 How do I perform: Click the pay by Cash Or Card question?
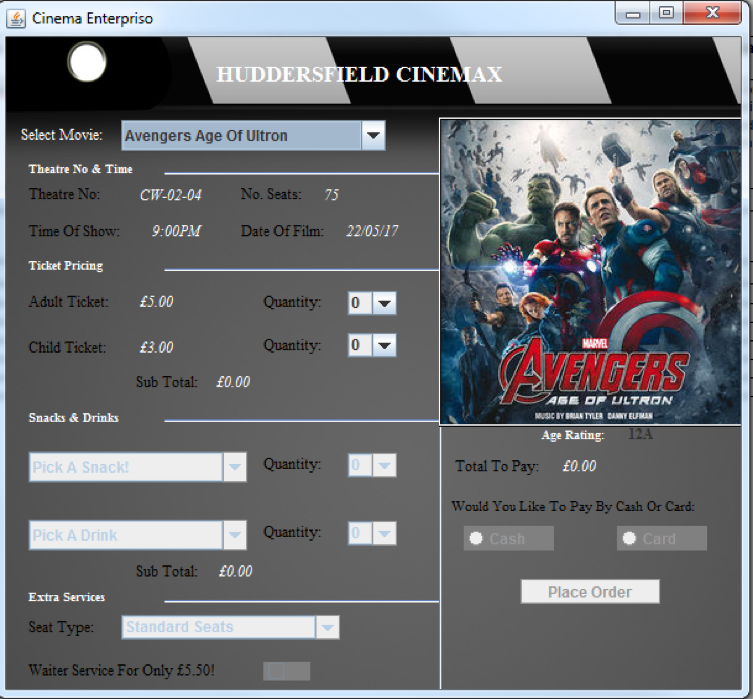pos(573,506)
